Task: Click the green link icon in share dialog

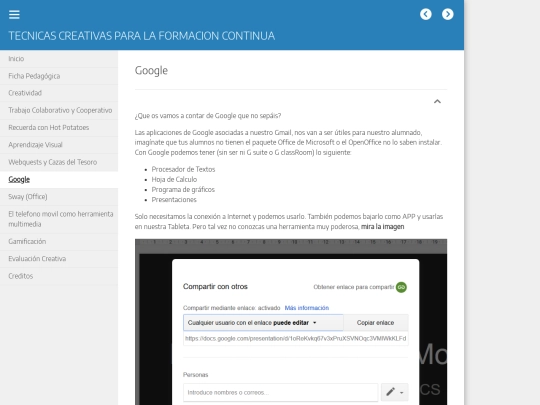Action: (x=401, y=287)
